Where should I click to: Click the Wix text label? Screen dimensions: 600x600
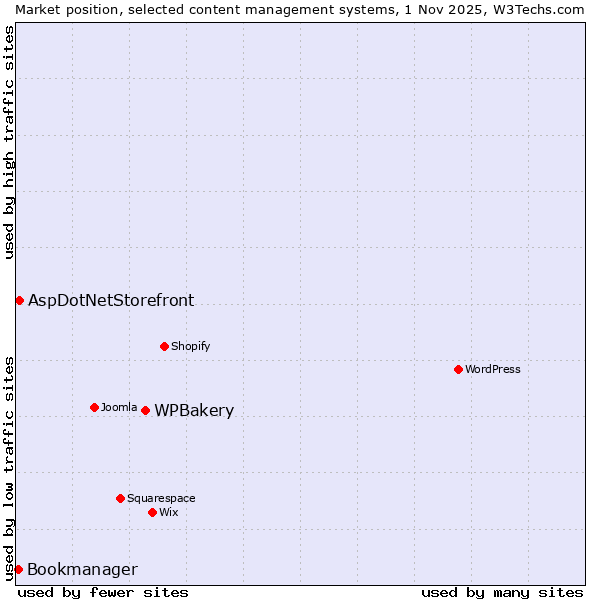pos(169,512)
